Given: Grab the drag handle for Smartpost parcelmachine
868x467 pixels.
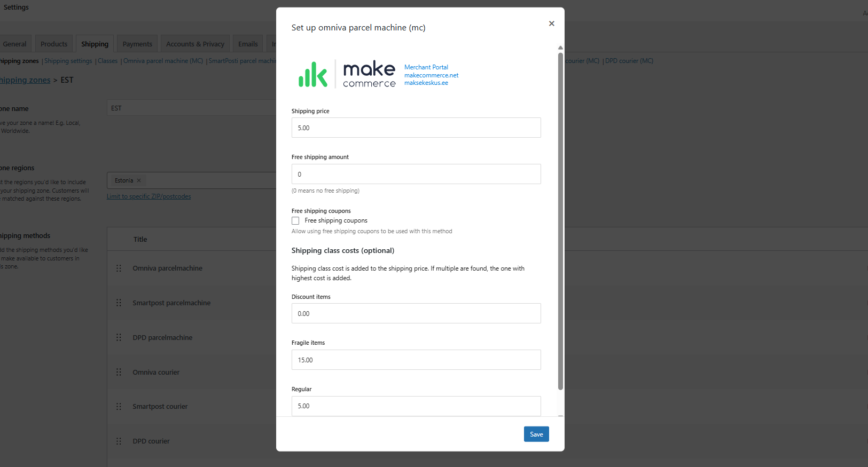Looking at the screenshot, I should (119, 303).
